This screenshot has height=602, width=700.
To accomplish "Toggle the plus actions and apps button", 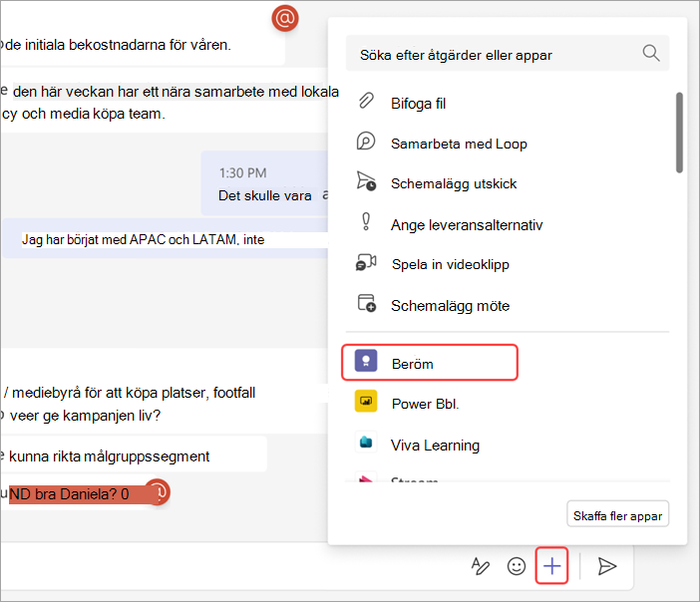I will point(551,566).
